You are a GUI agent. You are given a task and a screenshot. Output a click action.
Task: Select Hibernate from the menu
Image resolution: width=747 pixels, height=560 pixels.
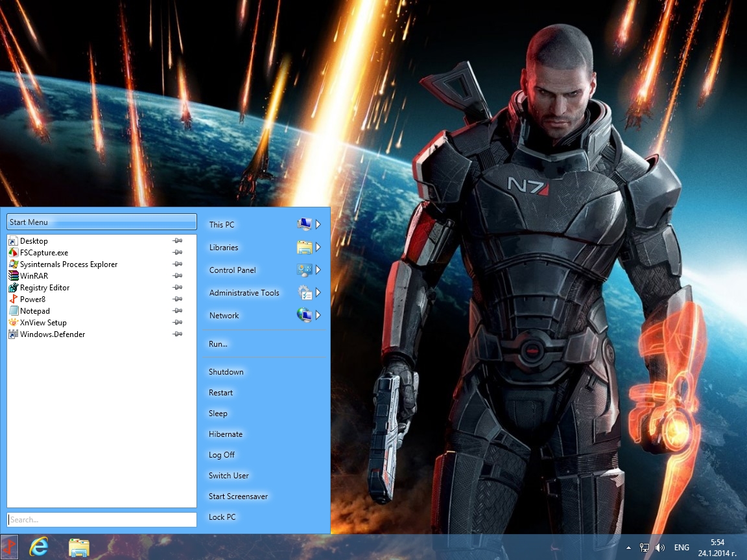click(x=226, y=434)
